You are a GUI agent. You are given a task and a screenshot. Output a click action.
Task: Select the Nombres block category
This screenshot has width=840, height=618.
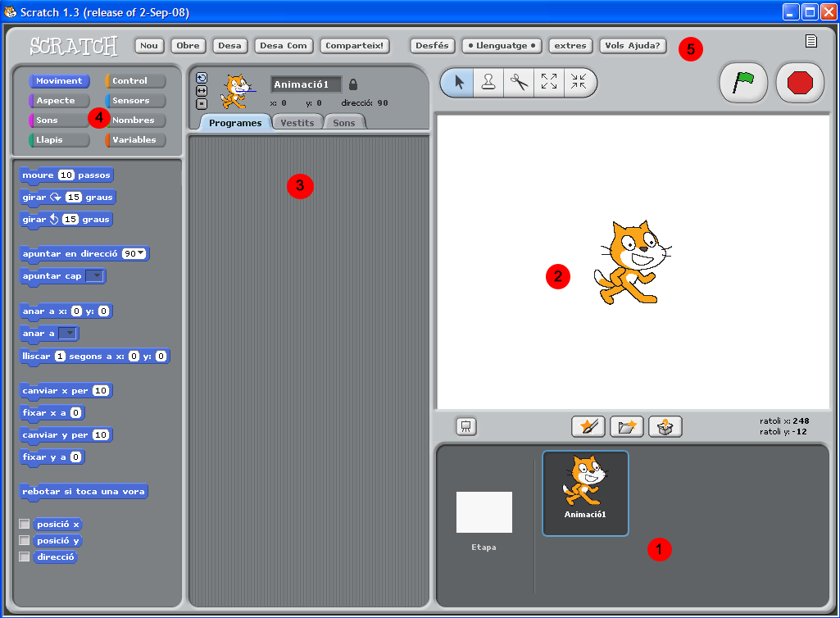pos(135,120)
